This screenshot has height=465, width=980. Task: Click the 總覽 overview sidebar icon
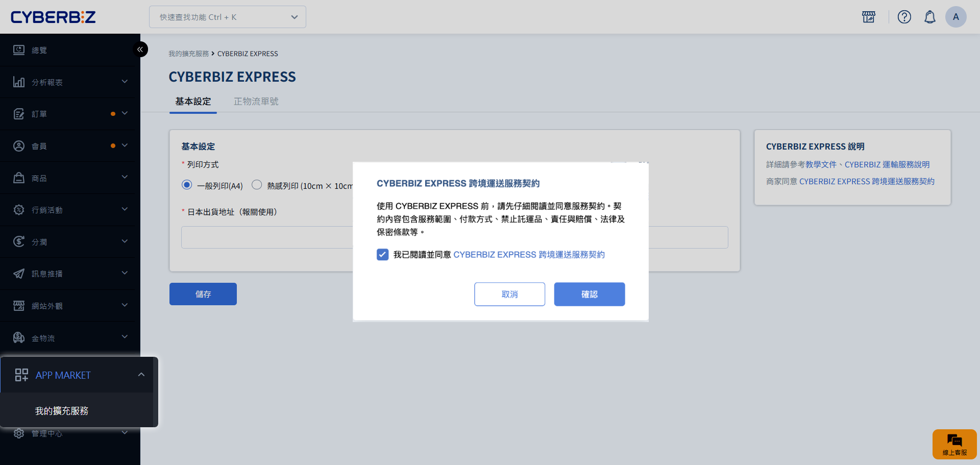pos(19,50)
